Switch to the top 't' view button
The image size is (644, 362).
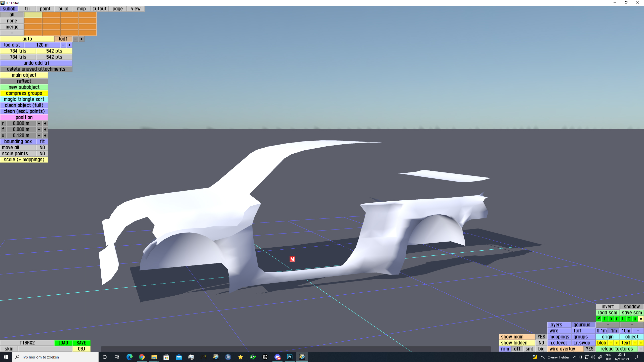point(629,319)
